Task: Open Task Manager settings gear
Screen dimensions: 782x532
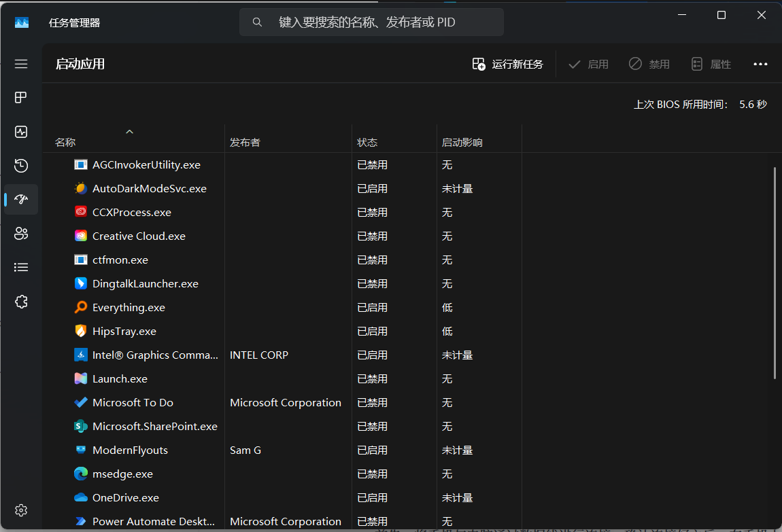Action: coord(21,510)
